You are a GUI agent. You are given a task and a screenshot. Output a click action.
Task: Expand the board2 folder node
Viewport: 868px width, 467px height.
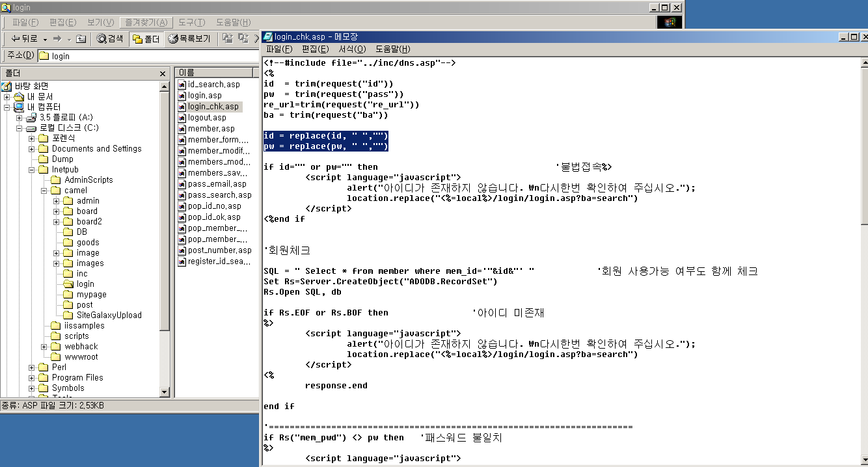57,221
